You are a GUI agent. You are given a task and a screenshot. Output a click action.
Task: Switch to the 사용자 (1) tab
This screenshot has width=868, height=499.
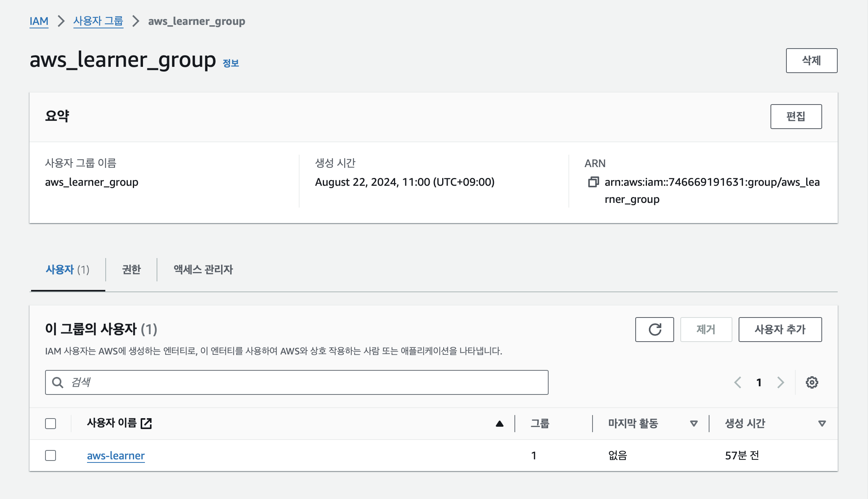(68, 269)
